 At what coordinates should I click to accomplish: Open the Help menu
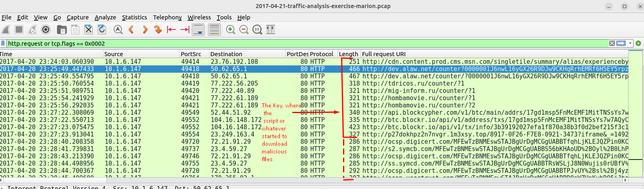pos(244,17)
